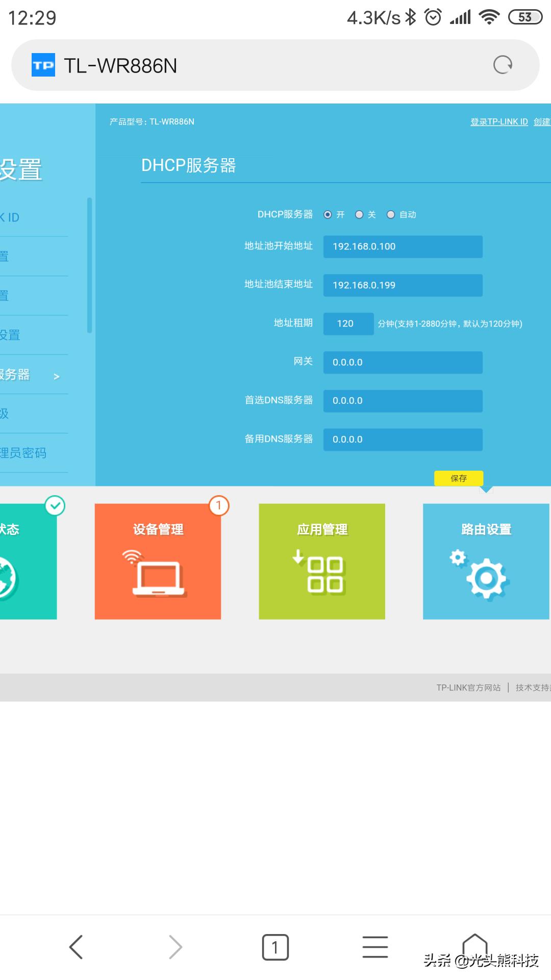Screen dimensions: 551x980
Task: Click the yellow 保存 save button
Action: click(x=459, y=478)
